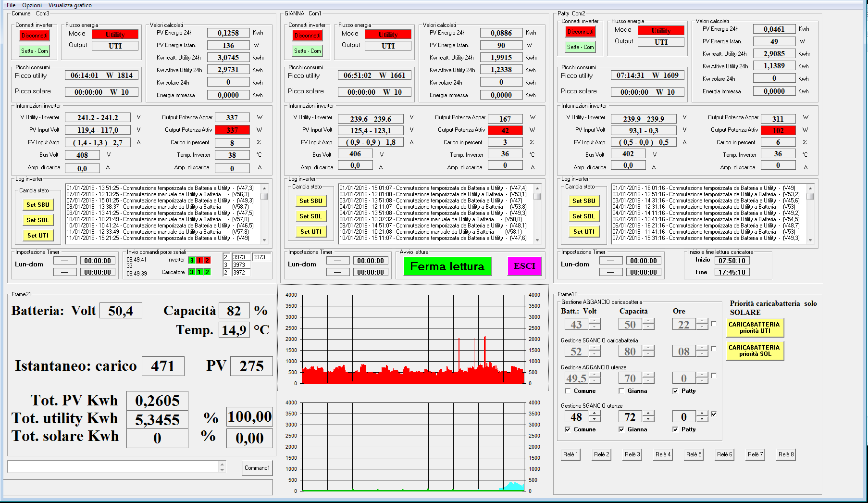Image resolution: width=868 pixels, height=503 pixels.
Task: Uncheck Comune checkbox under SGANCIO utenze
Action: click(568, 429)
